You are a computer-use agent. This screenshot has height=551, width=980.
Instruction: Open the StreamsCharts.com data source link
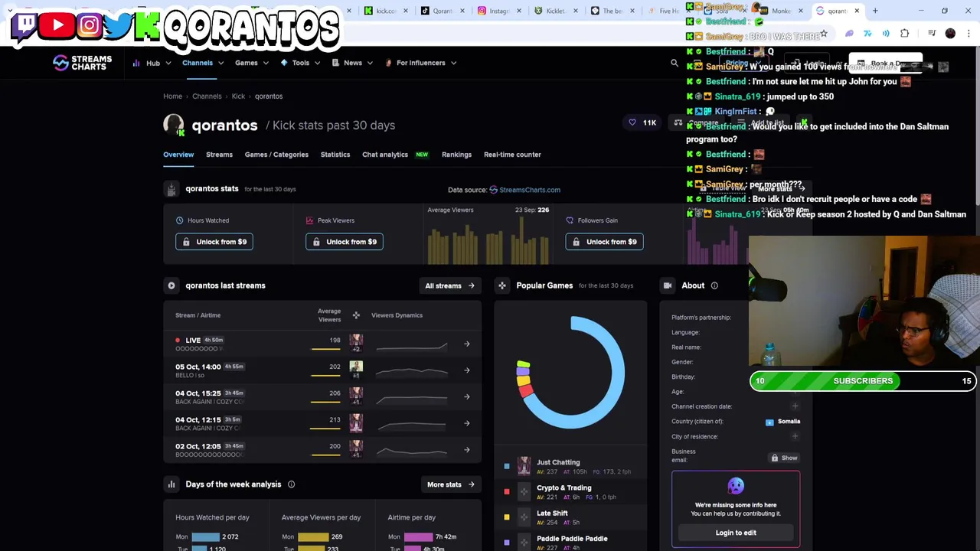coord(525,190)
